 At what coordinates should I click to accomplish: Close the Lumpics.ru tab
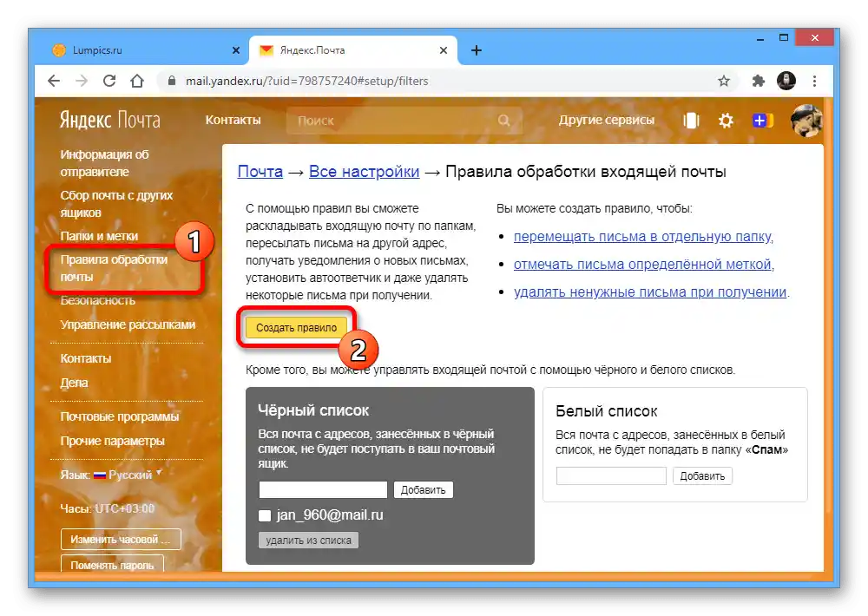point(236,50)
